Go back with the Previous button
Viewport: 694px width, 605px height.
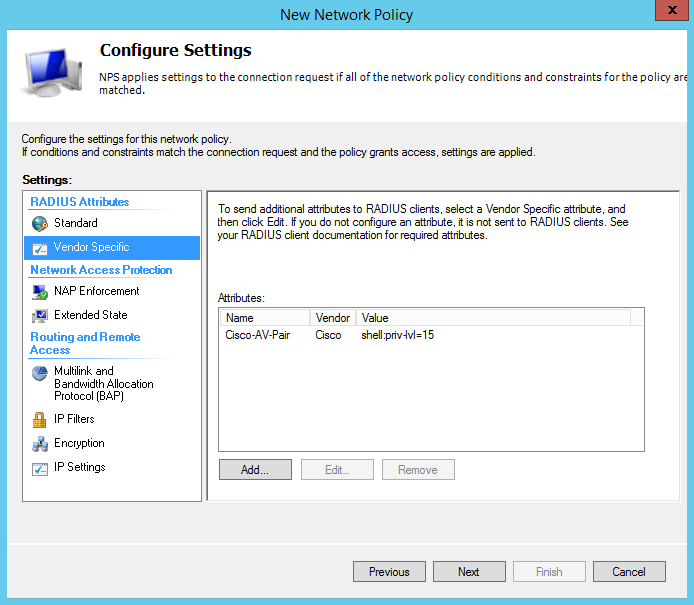[x=389, y=572]
